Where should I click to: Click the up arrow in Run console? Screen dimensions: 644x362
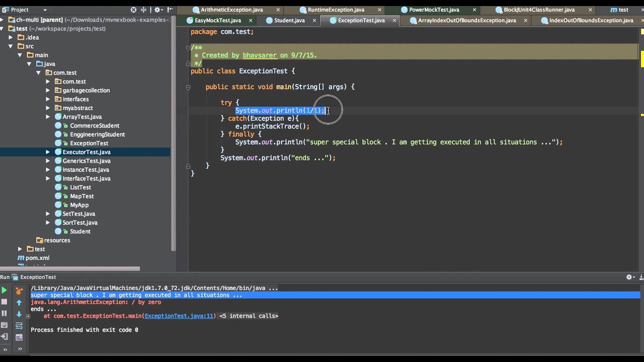(19, 302)
